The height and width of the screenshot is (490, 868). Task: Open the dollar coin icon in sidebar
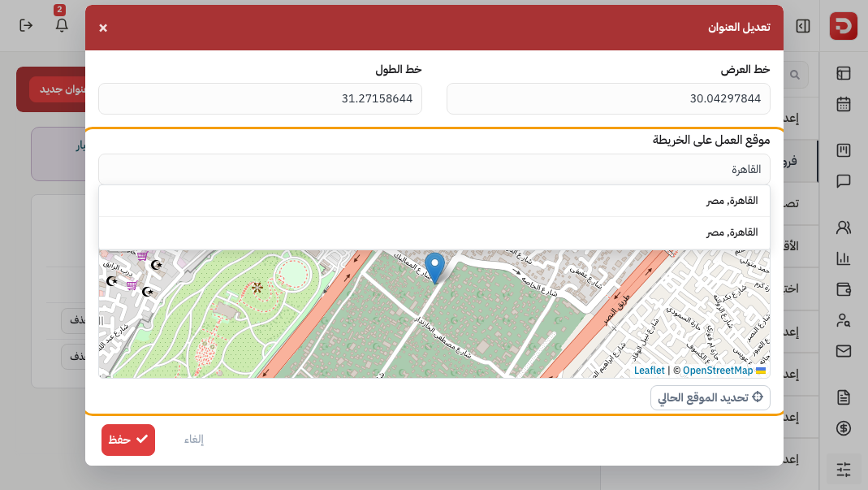843,428
